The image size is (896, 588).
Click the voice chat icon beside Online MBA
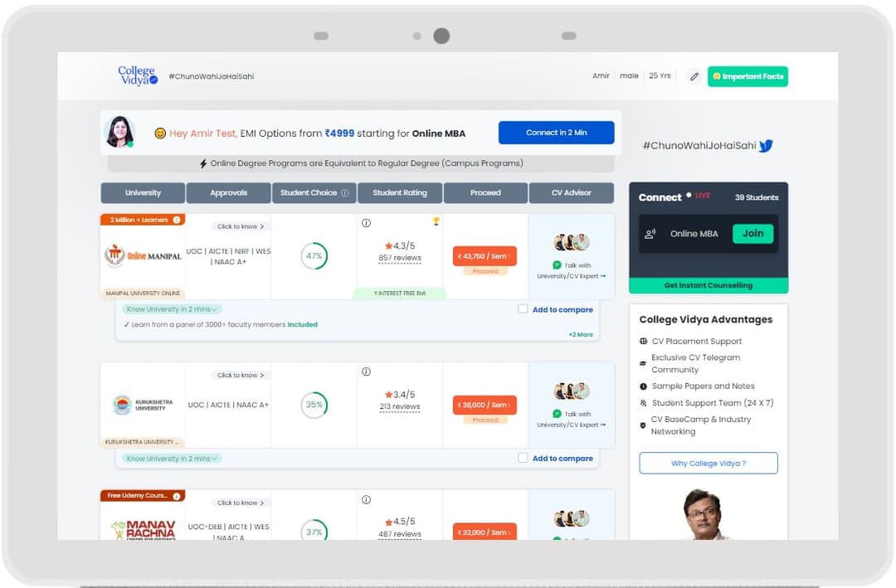[x=650, y=234]
